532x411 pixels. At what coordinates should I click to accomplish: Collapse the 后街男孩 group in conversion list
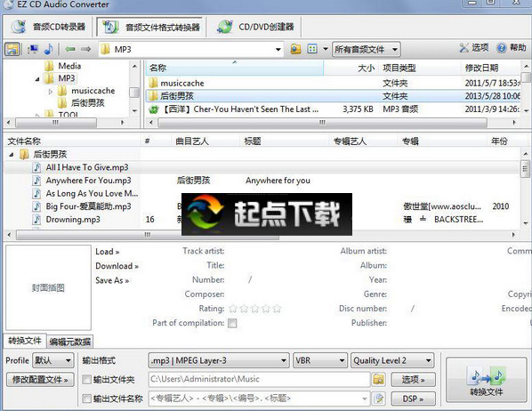click(x=12, y=155)
